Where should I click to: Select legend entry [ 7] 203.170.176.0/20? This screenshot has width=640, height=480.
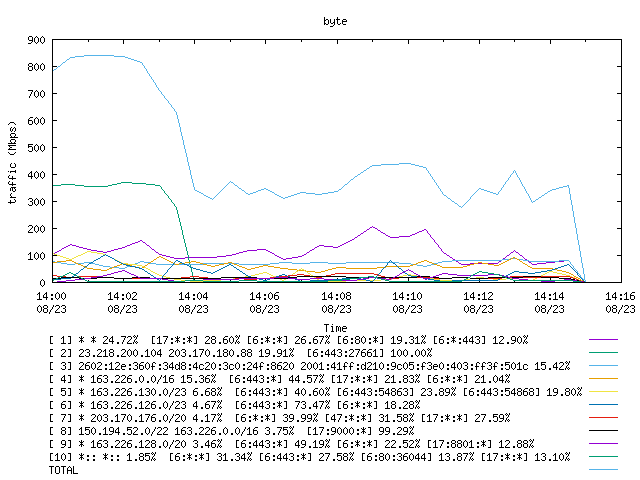click(x=280, y=418)
